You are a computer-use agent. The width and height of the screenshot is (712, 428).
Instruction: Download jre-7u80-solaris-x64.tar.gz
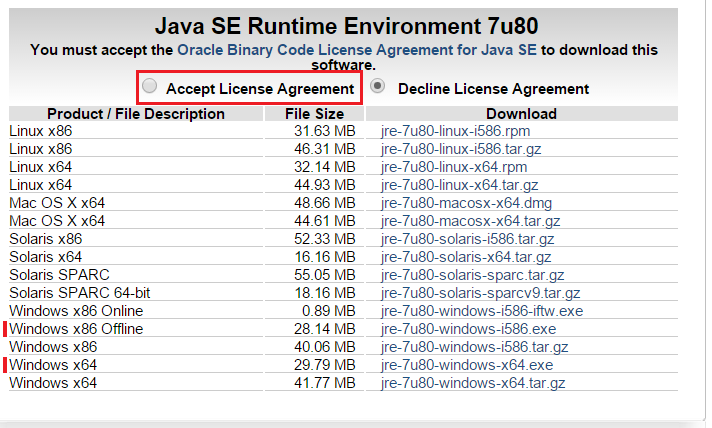(x=465, y=257)
